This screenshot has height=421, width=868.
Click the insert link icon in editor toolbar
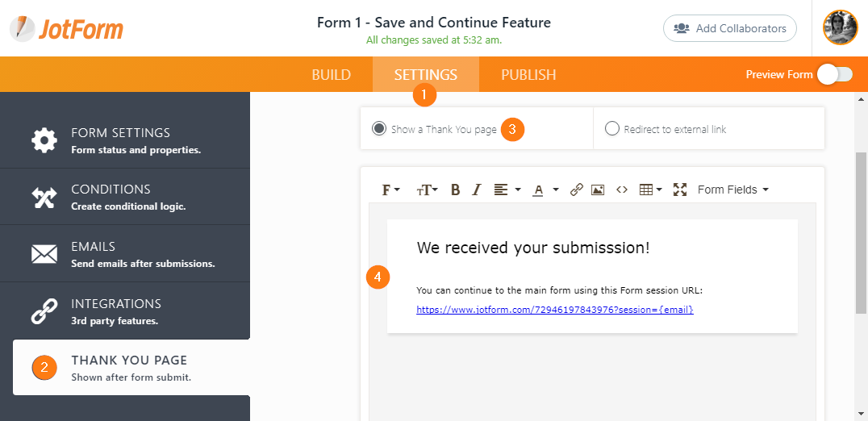(x=576, y=190)
